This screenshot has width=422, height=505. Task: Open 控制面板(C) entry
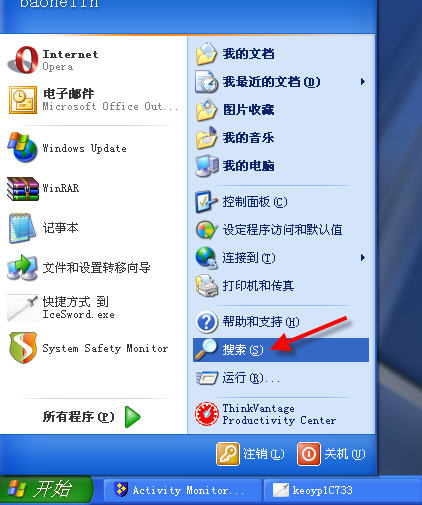coord(281,202)
